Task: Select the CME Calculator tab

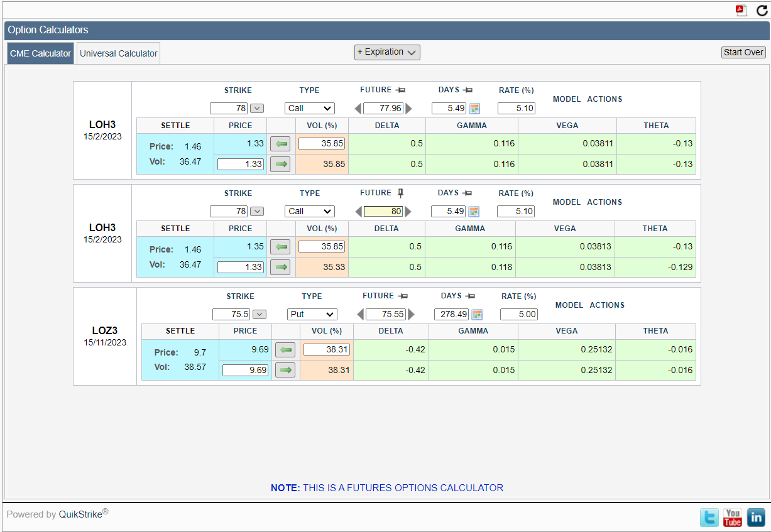Action: click(x=40, y=53)
